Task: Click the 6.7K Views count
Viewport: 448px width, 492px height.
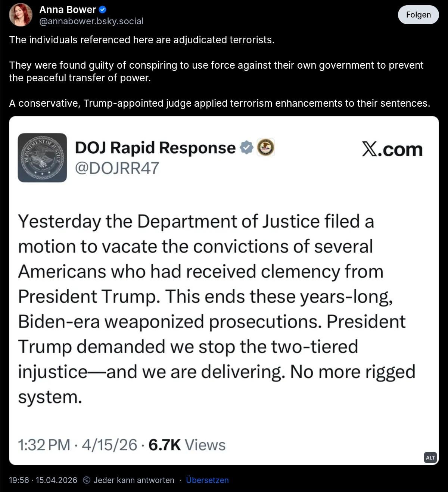Action: pos(187,445)
